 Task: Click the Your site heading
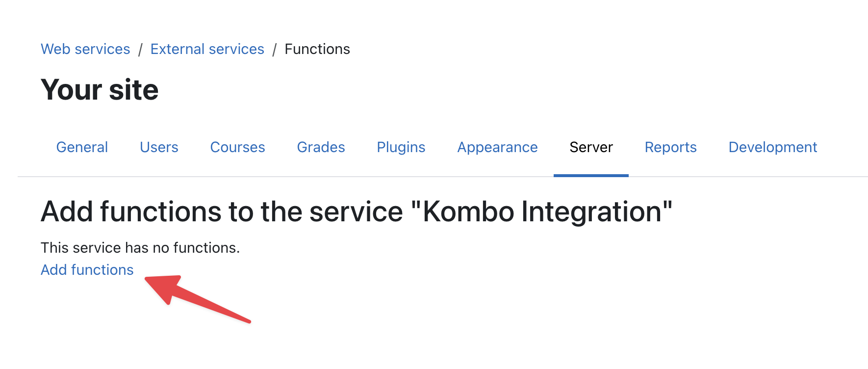click(x=100, y=90)
